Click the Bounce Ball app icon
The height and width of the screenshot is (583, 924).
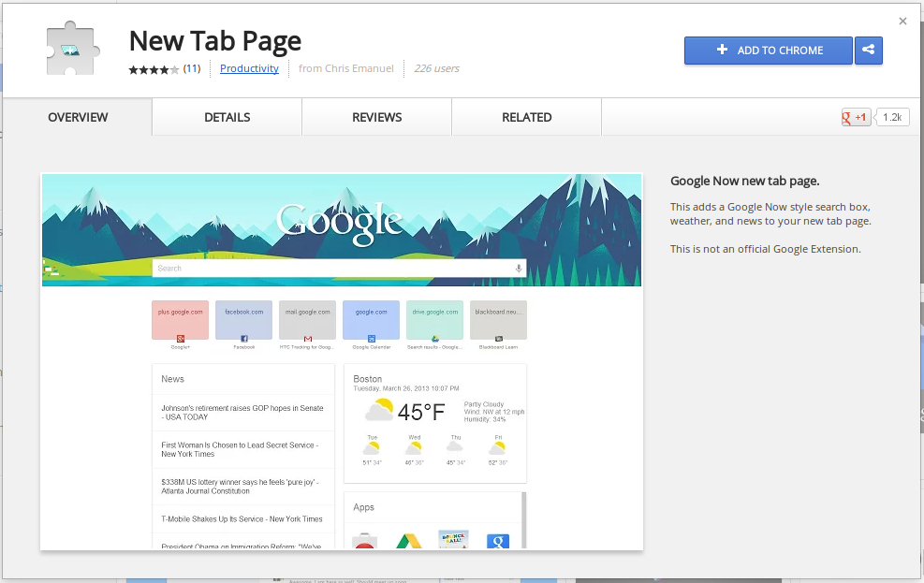point(453,539)
